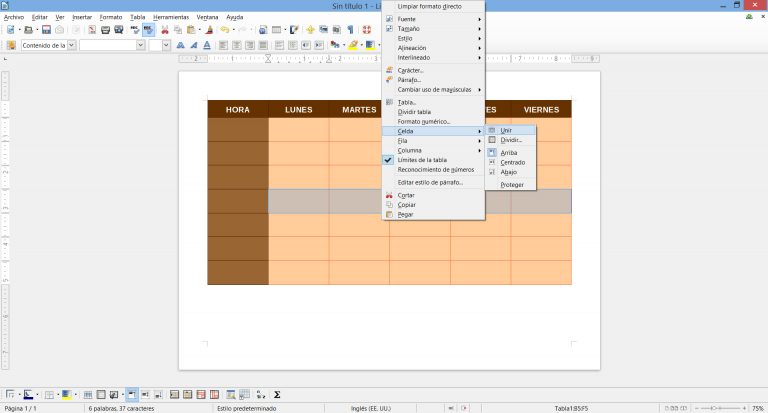The height and width of the screenshot is (413, 768).
Task: Toggle top alignment icon in table toolbar
Action: coord(132,394)
